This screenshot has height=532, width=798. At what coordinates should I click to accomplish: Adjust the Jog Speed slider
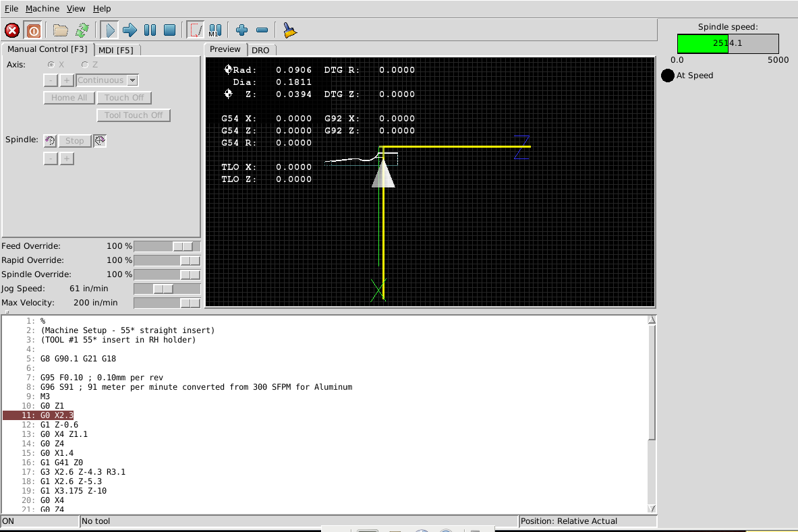coord(167,289)
